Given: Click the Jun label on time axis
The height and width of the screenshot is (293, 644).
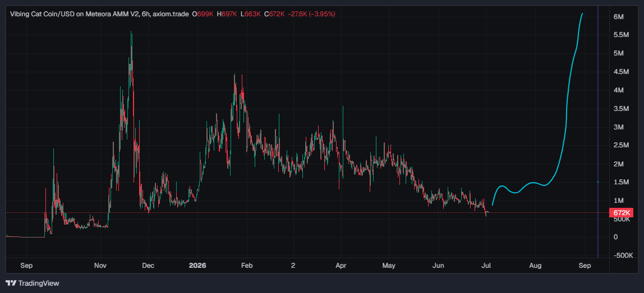Looking at the screenshot, I should coord(438,266).
